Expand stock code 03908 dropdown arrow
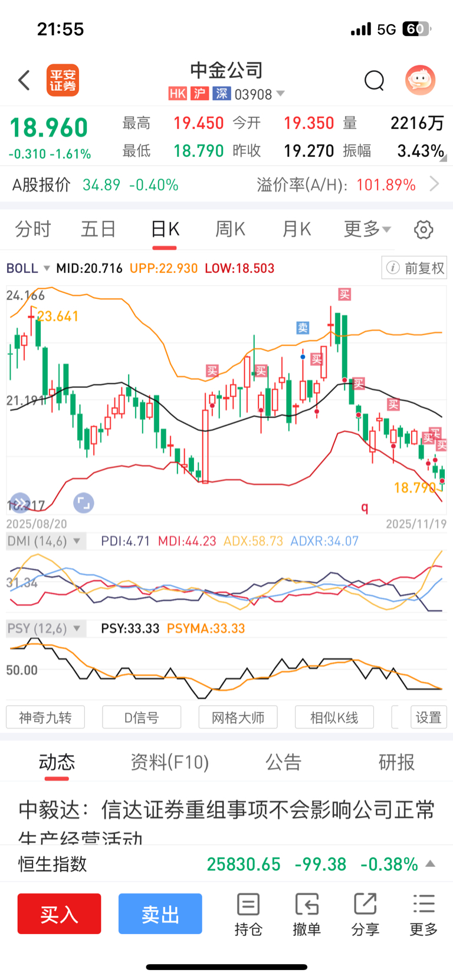Image resolution: width=453 pixels, height=980 pixels. pos(281,94)
